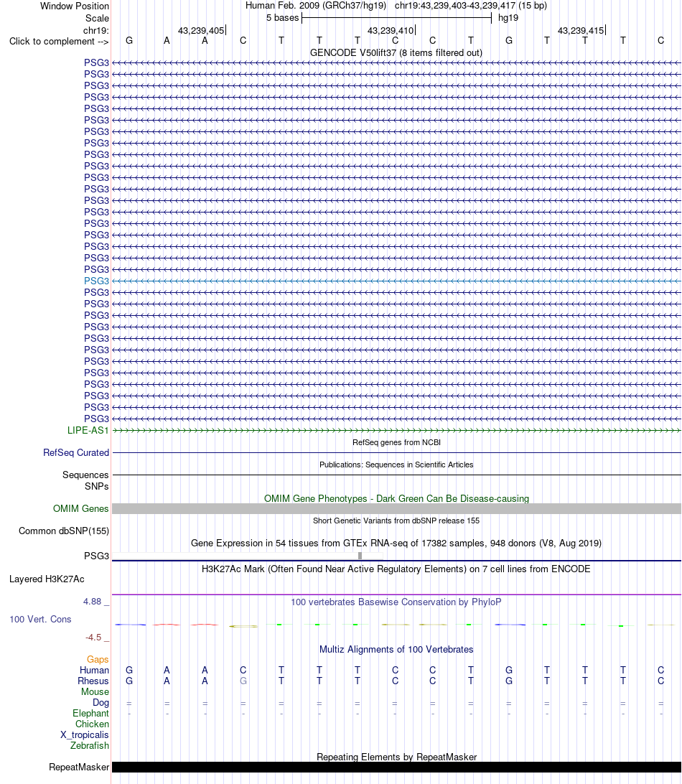Viewport: 682px width, 784px height.
Task: Click the 43,239,415 ruler position marker
Action: tap(581, 30)
